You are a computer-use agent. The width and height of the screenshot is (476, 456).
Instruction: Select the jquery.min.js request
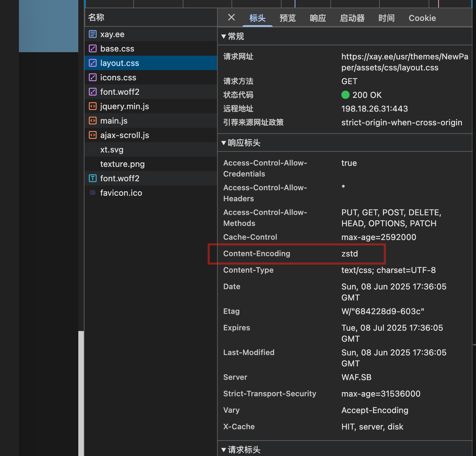pos(151,106)
